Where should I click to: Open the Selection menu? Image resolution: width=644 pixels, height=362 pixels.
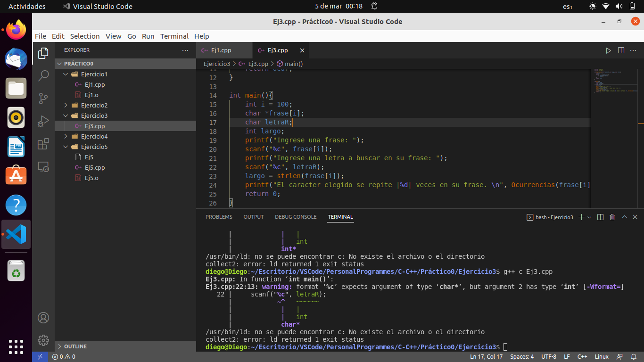tap(85, 36)
